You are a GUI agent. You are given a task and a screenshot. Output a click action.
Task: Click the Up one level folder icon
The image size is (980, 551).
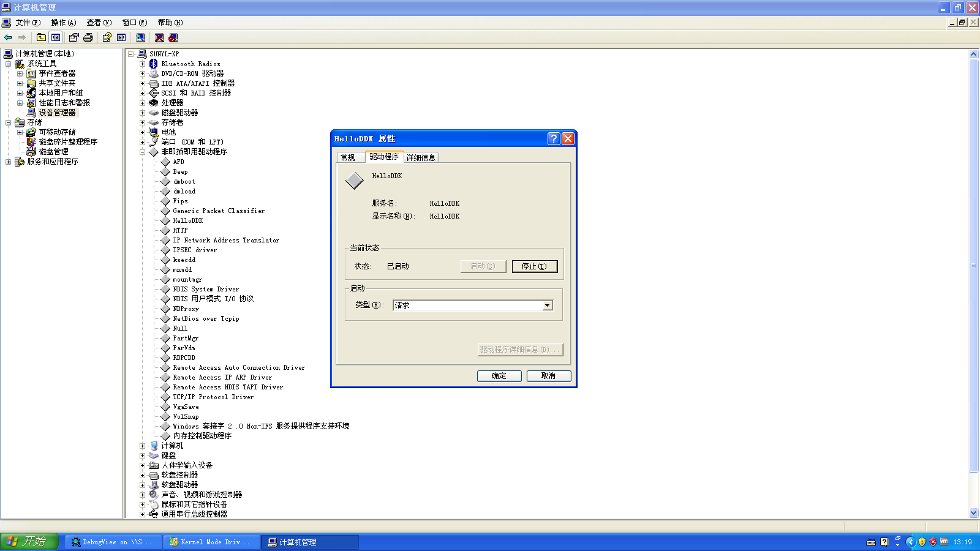point(41,37)
